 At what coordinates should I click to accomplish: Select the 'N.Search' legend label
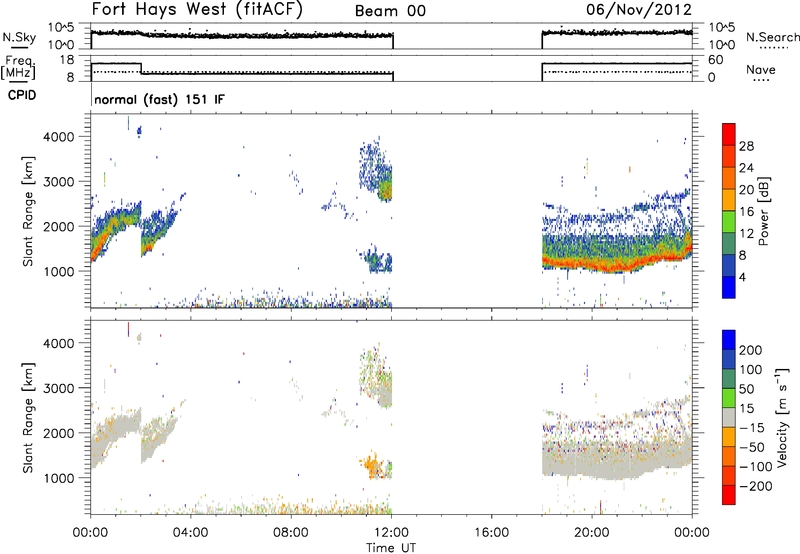click(x=772, y=37)
